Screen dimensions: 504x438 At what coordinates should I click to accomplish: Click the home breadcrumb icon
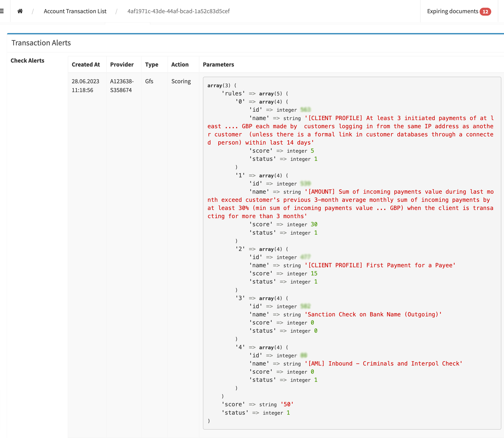tap(20, 11)
